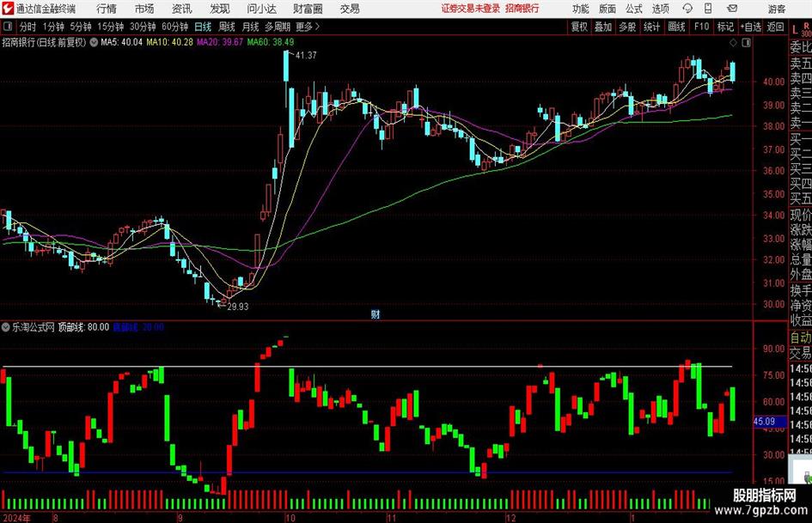812x523 pixels.
Task: Open the 市场 menu
Action: [144, 9]
